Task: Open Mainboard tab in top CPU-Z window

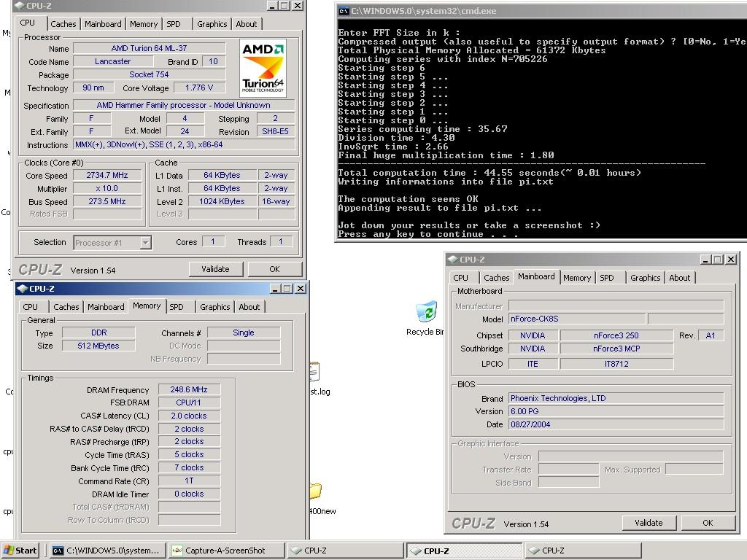Action: click(103, 24)
